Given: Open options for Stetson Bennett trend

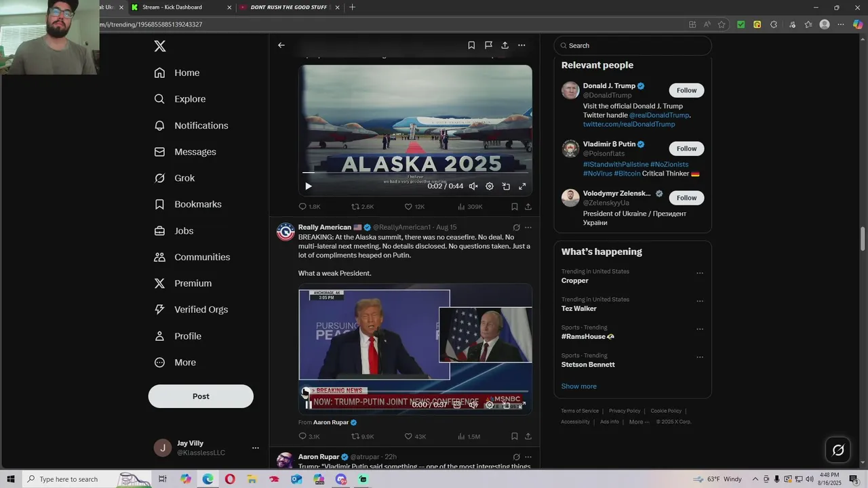Looking at the screenshot, I should tap(700, 357).
